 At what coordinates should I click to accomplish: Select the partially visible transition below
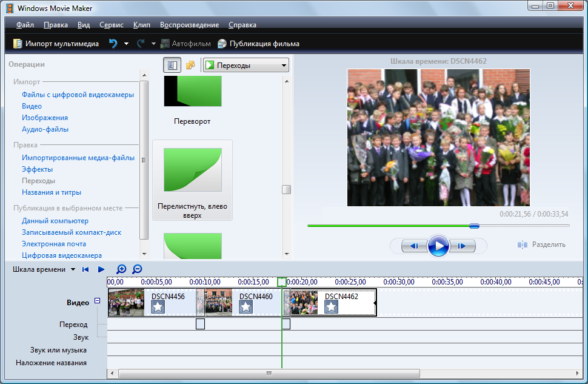[193, 246]
